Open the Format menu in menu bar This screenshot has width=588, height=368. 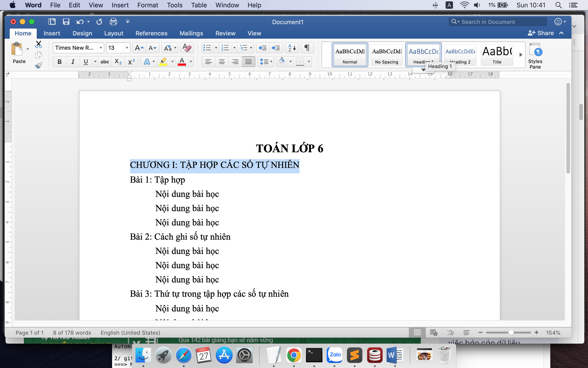(x=148, y=5)
